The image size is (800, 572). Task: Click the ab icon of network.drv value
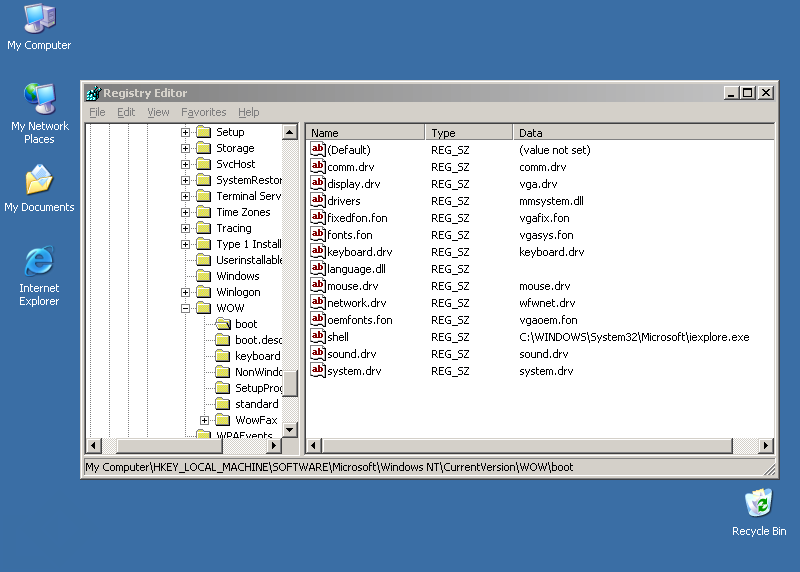click(318, 303)
